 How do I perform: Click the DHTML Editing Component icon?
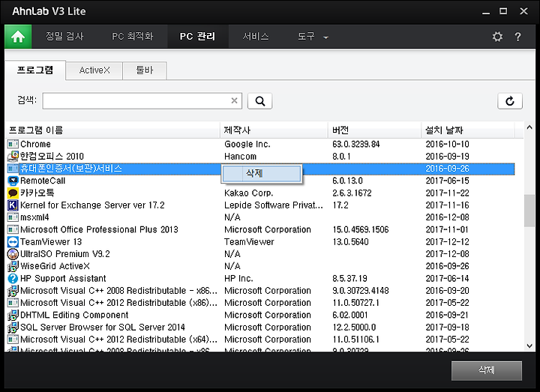coord(13,315)
